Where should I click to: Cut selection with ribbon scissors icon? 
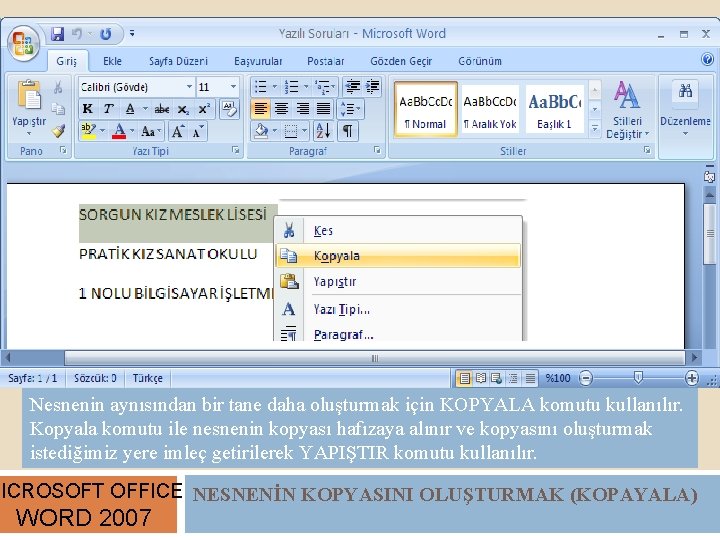[58, 87]
